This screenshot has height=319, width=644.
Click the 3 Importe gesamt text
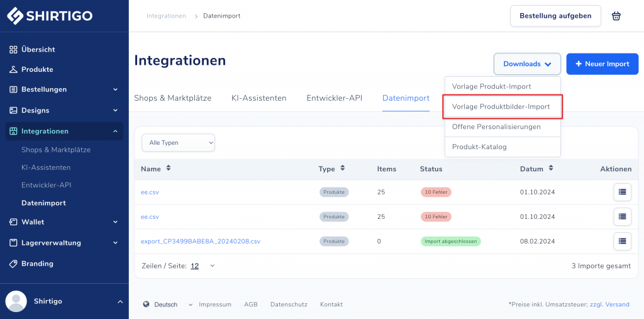point(601,266)
